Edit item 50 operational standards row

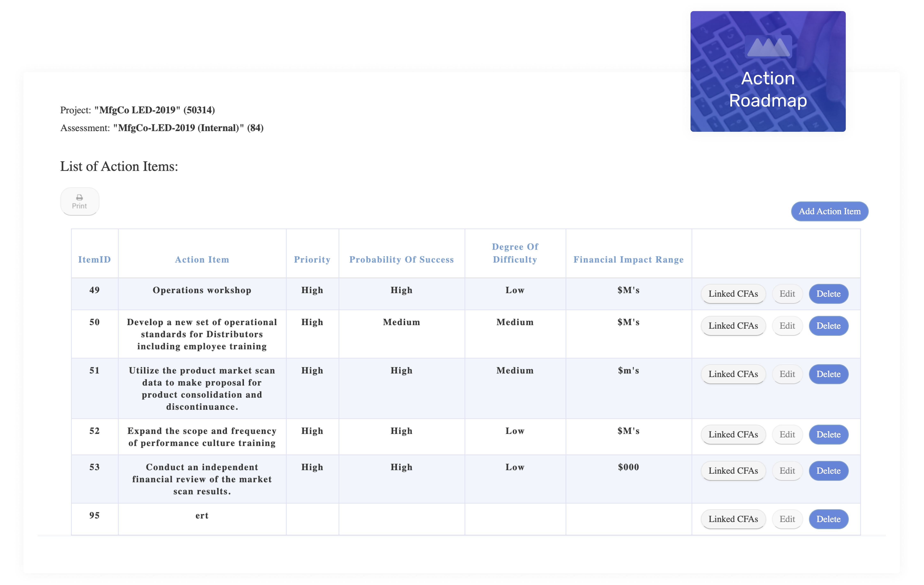[x=787, y=326]
